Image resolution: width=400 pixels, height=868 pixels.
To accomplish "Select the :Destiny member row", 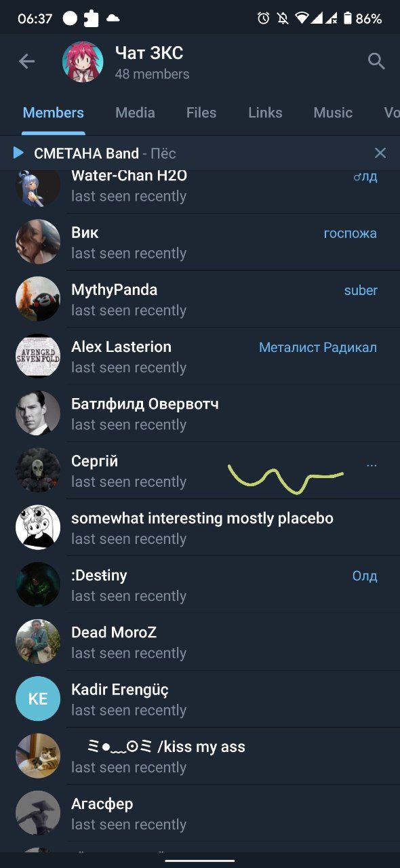I will pyautogui.click(x=200, y=585).
